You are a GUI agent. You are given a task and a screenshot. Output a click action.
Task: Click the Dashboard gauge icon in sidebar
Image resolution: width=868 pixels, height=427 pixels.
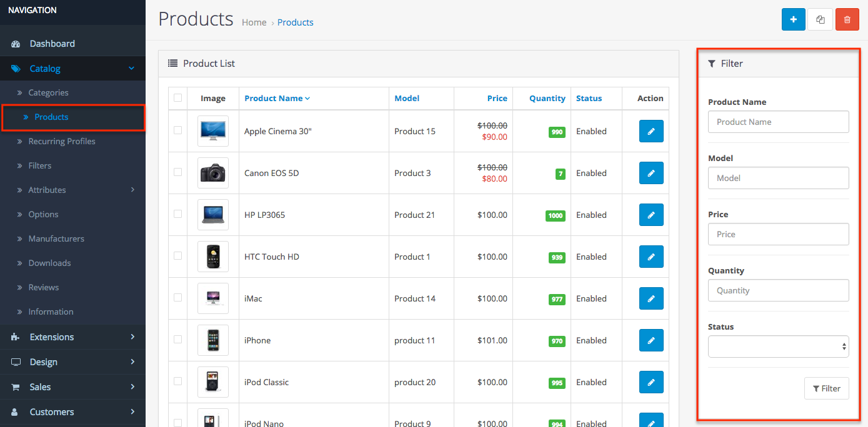coord(16,44)
